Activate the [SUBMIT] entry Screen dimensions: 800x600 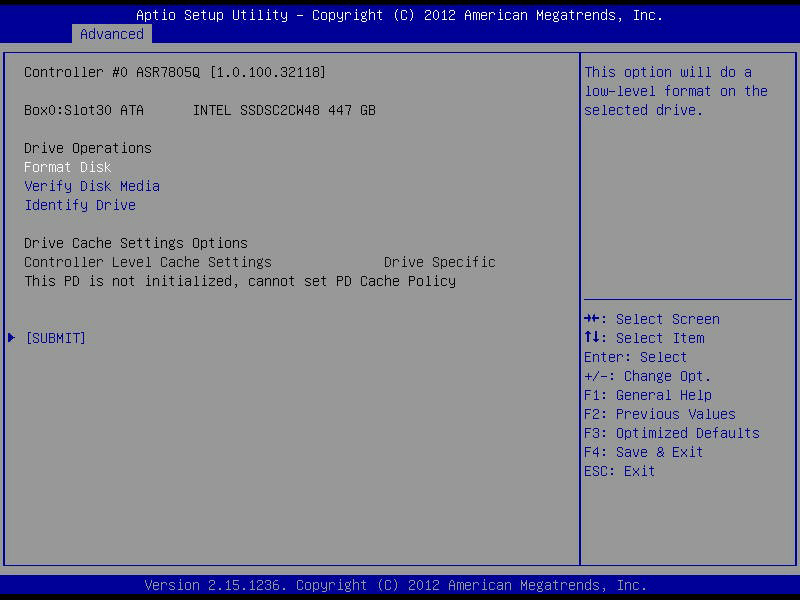click(56, 338)
